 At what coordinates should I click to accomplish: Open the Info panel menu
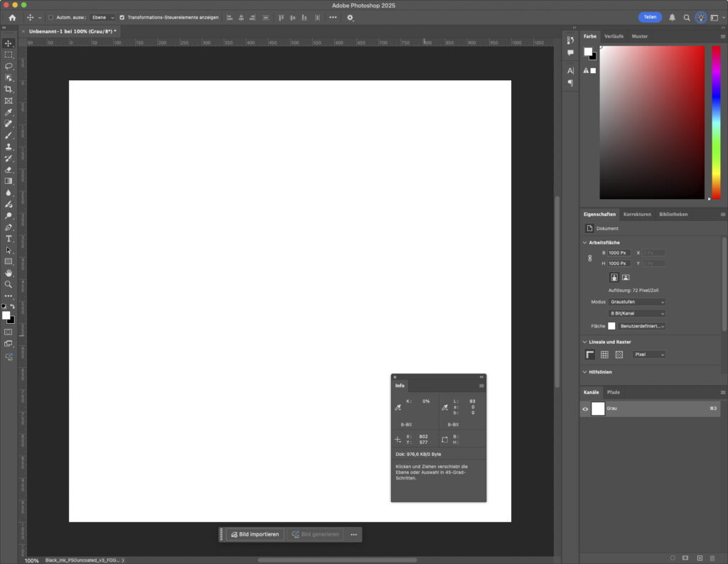[x=481, y=386]
